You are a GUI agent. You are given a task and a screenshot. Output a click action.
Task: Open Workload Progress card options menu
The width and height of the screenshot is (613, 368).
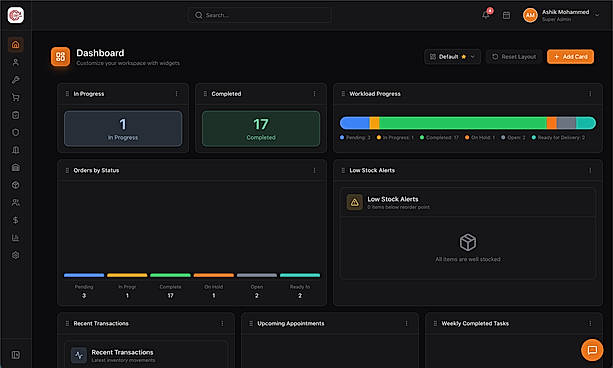[x=590, y=93]
